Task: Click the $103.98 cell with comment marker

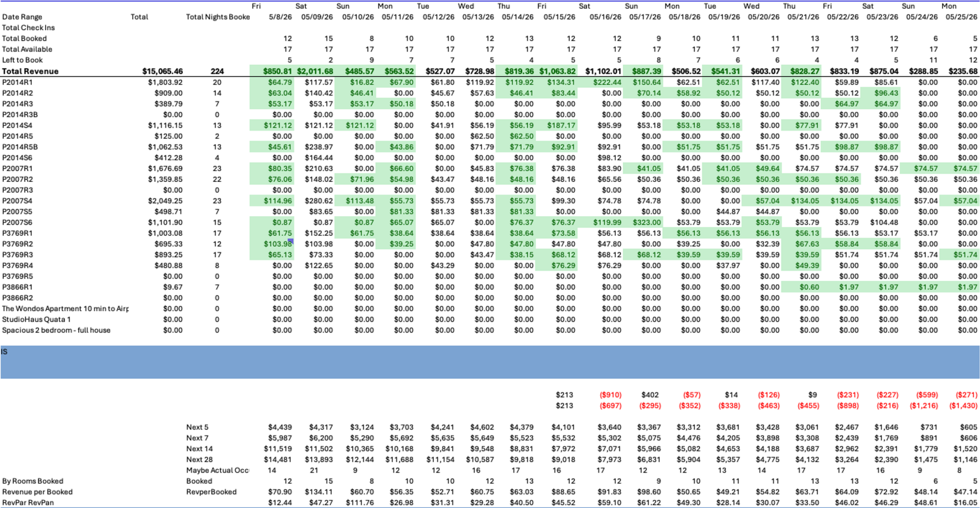Action: 278,244
